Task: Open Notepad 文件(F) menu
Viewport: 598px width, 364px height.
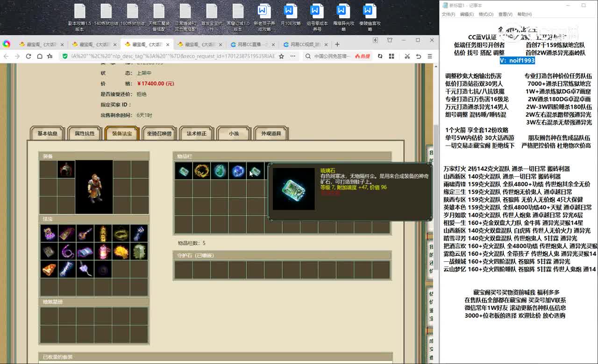Action: [x=448, y=14]
